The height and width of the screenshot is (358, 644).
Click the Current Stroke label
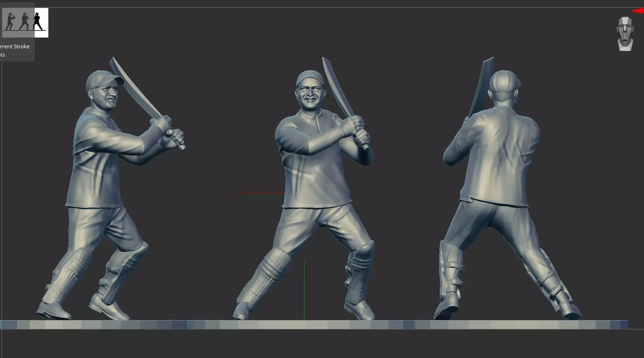(15, 47)
